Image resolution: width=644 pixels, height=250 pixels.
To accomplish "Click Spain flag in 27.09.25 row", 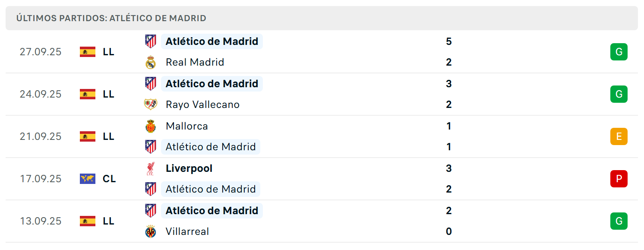I will [88, 52].
